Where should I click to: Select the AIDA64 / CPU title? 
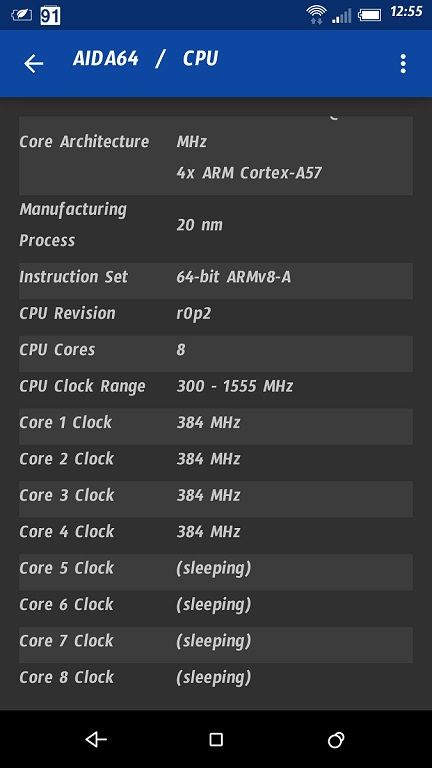(145, 59)
